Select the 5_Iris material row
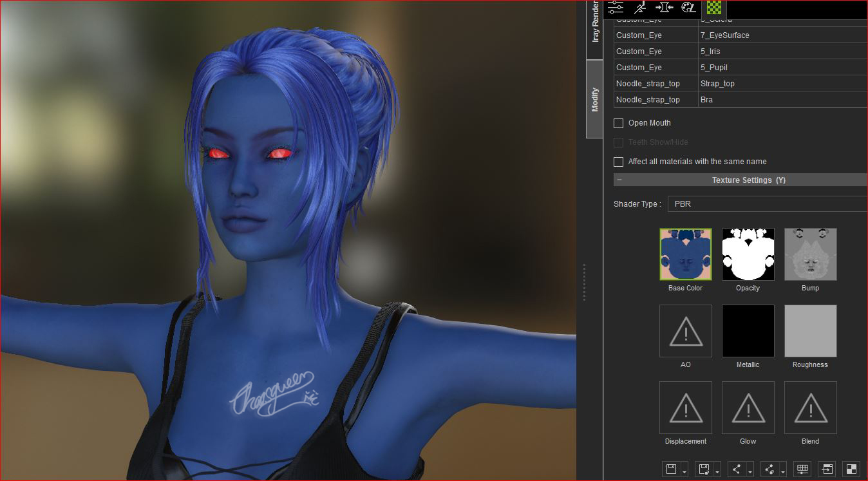868x481 pixels. click(741, 52)
